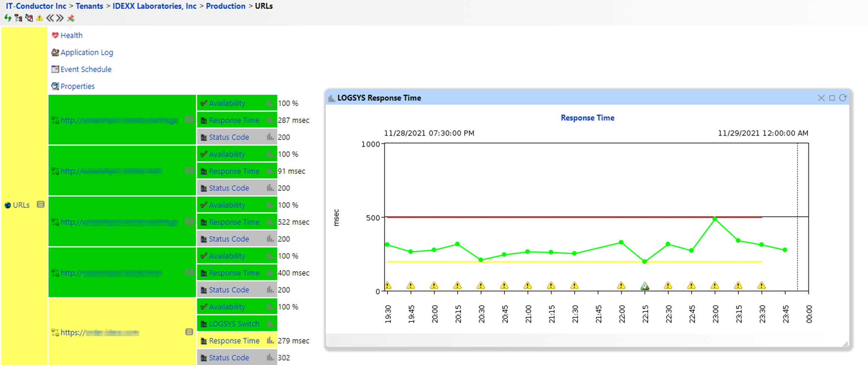868x365 pixels.
Task: Click the 522 msec value
Action: 293,222
